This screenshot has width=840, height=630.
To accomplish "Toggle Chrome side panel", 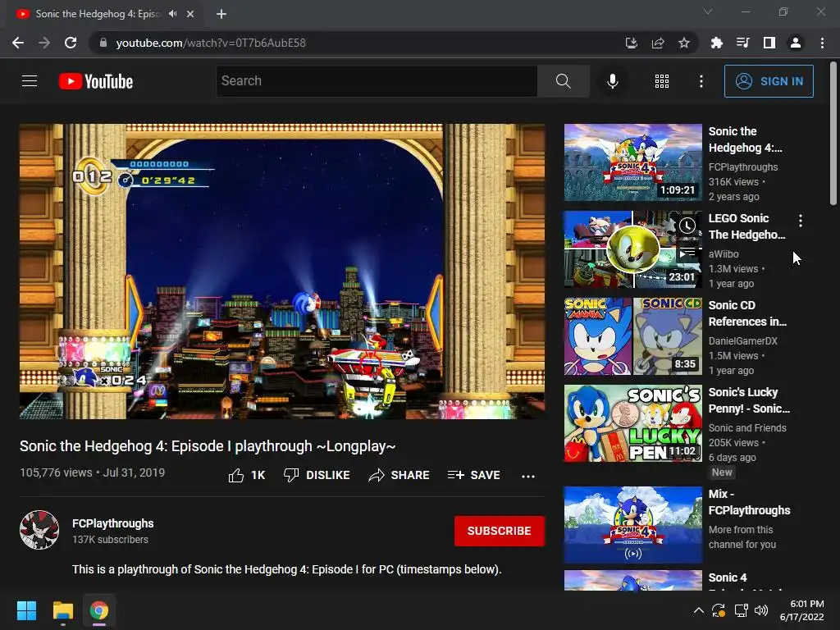I will tap(769, 43).
